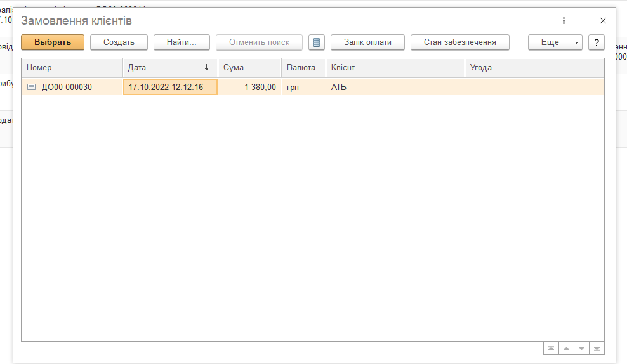Sort by the Сума column header
Image resolution: width=627 pixels, height=364 pixels.
[250, 67]
